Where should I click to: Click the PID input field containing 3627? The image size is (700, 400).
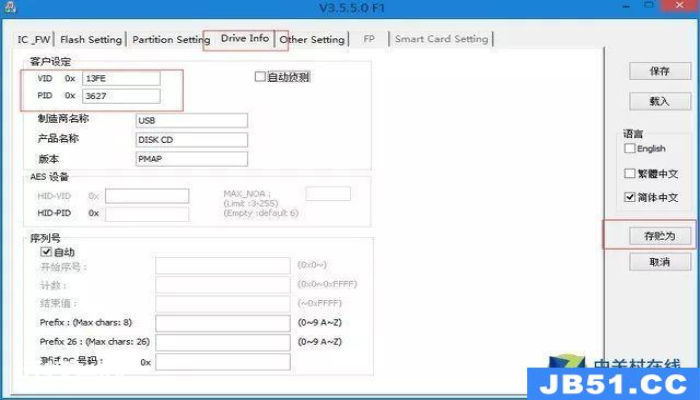121,96
